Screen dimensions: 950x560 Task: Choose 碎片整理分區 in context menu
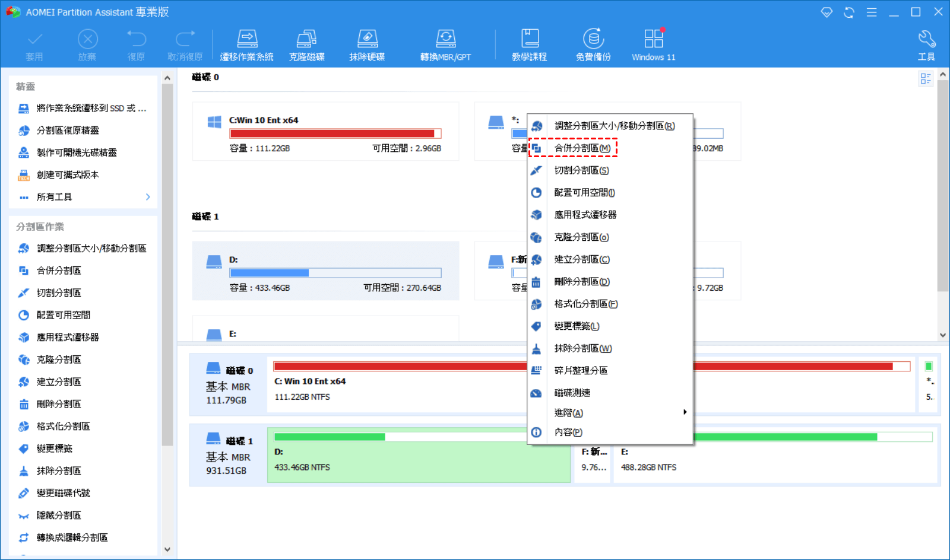[x=610, y=371]
